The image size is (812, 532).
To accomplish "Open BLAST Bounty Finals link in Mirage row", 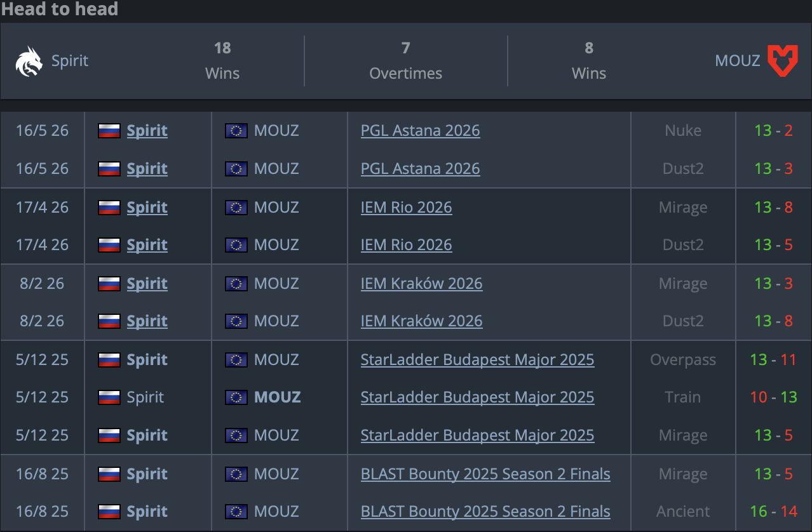I will pos(485,474).
